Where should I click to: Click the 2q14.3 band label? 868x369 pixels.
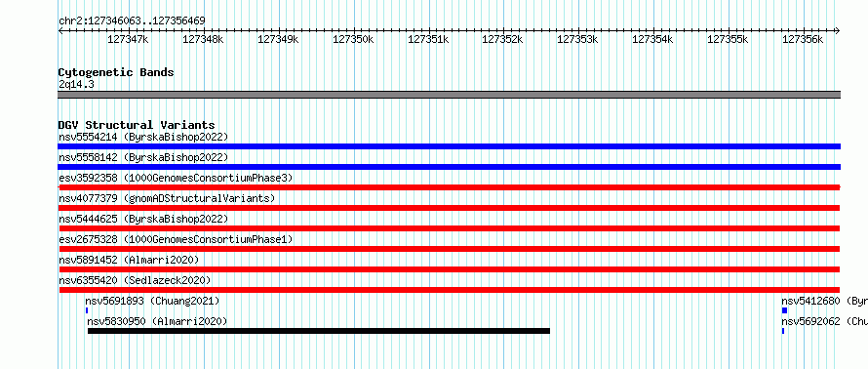point(76,85)
